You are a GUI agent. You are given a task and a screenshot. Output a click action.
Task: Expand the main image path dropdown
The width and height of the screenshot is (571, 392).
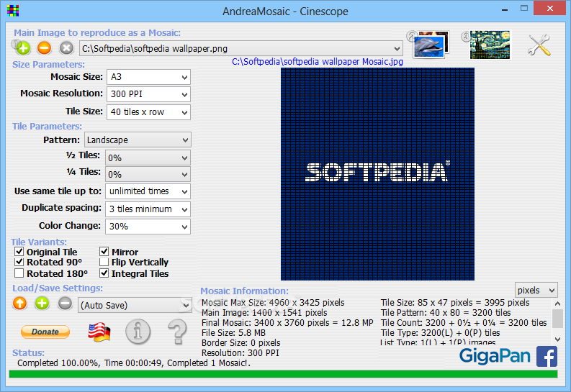[x=397, y=48]
